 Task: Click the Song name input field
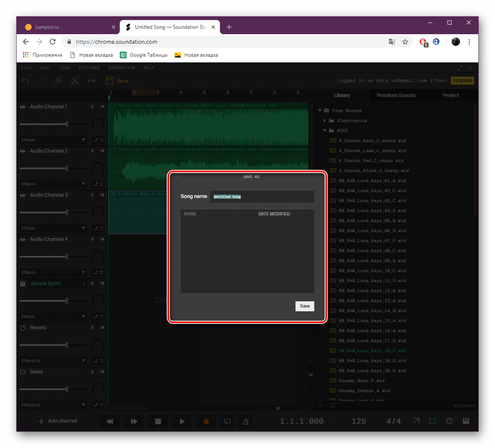pos(262,197)
